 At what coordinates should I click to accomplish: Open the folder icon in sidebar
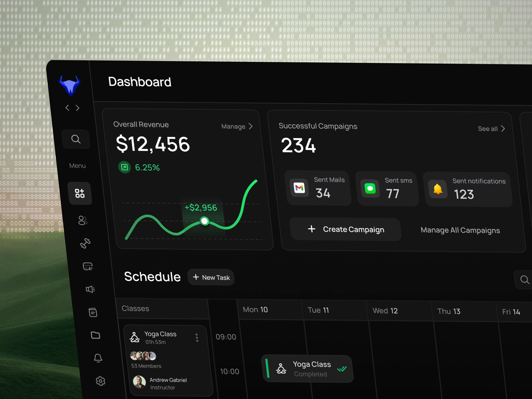(96, 335)
